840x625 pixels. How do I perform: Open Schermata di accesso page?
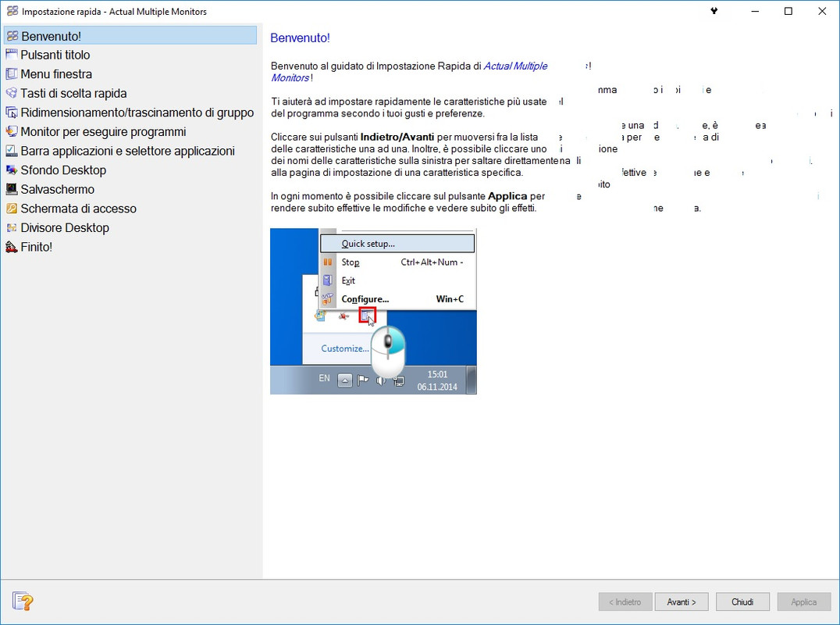coord(78,209)
